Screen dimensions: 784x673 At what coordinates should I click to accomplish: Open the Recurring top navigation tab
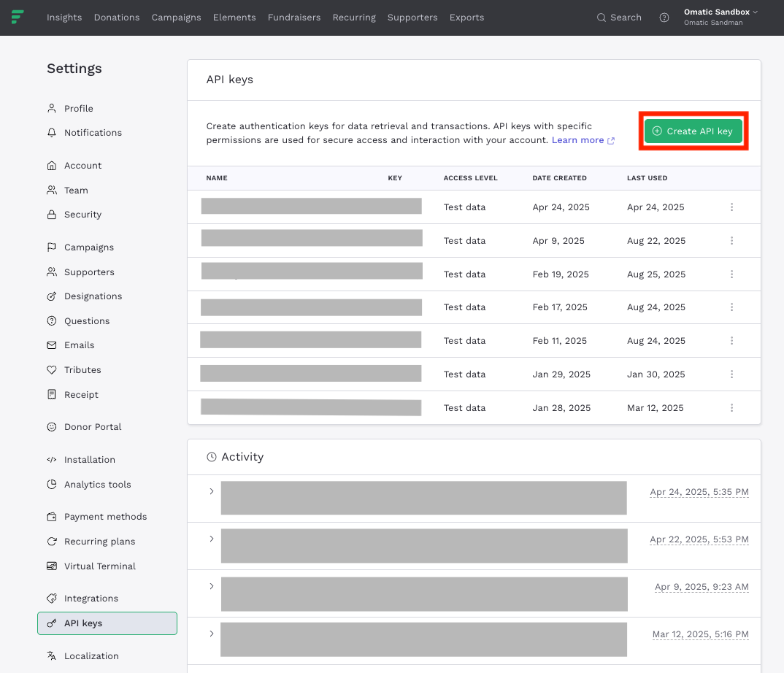point(354,18)
